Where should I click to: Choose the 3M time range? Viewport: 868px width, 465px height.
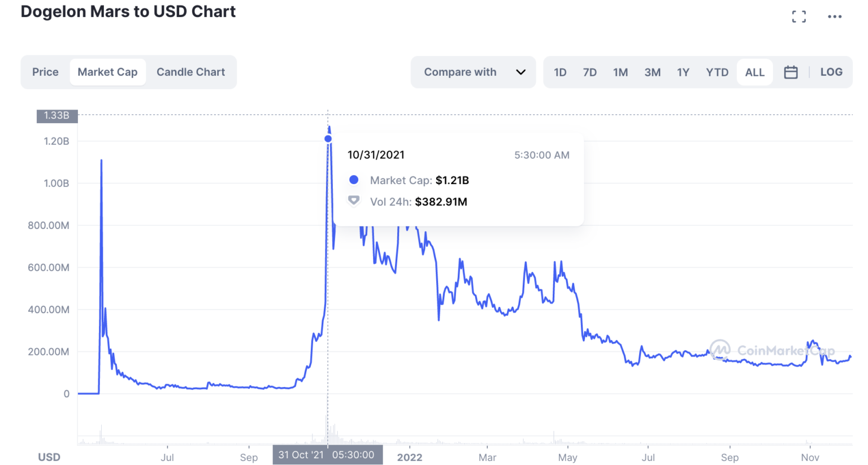652,72
